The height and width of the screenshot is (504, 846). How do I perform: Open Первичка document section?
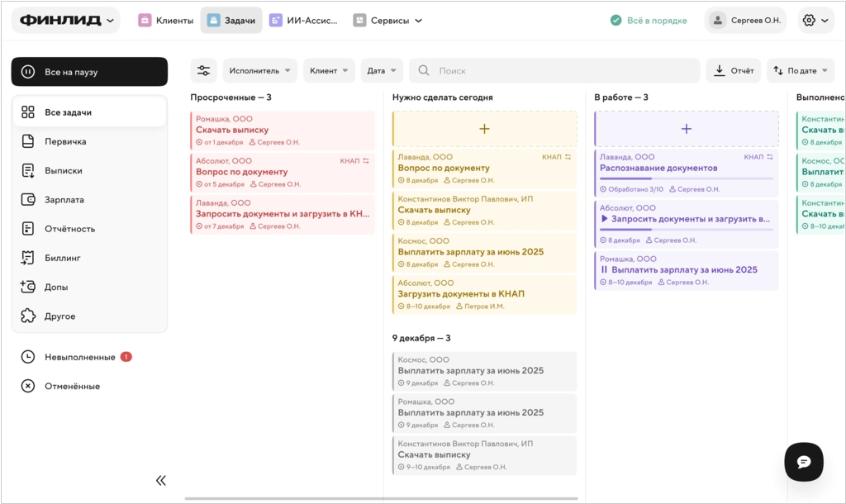pos(65,141)
